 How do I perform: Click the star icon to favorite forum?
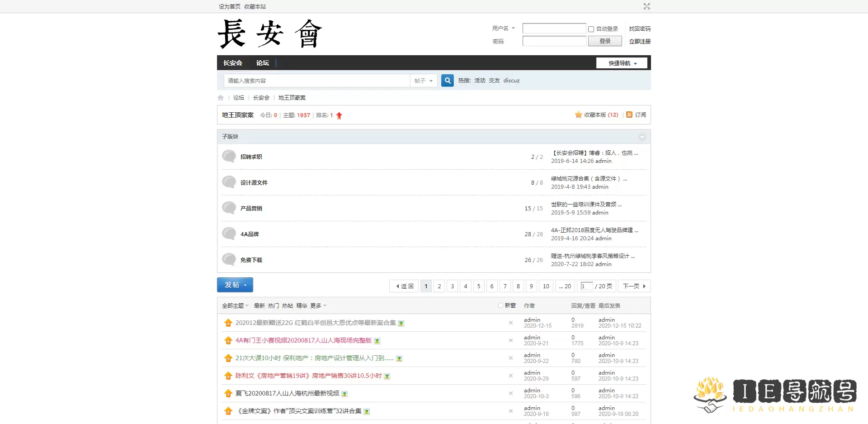[578, 115]
